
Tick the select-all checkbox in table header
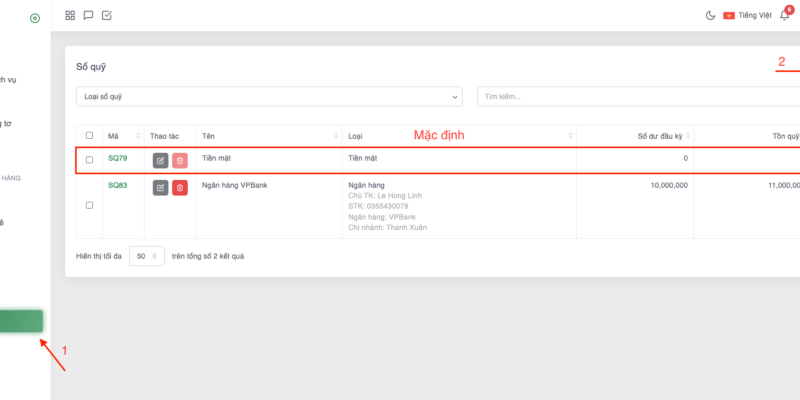tap(89, 135)
